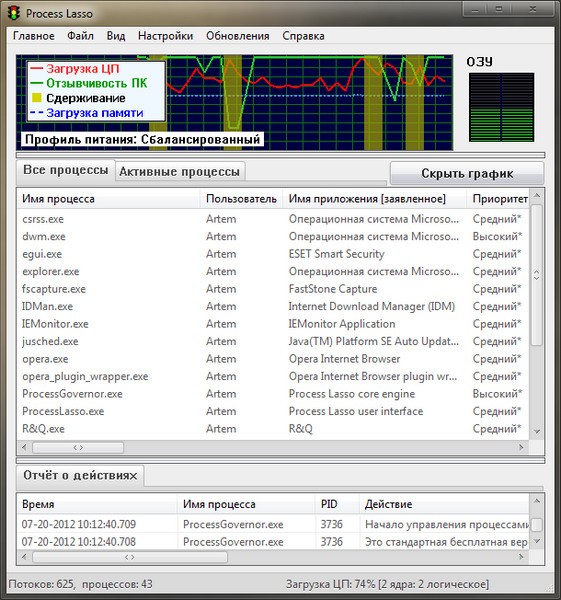Click Потоков: 625, процессов: 43 status text
The width and height of the screenshot is (561, 600).
pos(80,584)
